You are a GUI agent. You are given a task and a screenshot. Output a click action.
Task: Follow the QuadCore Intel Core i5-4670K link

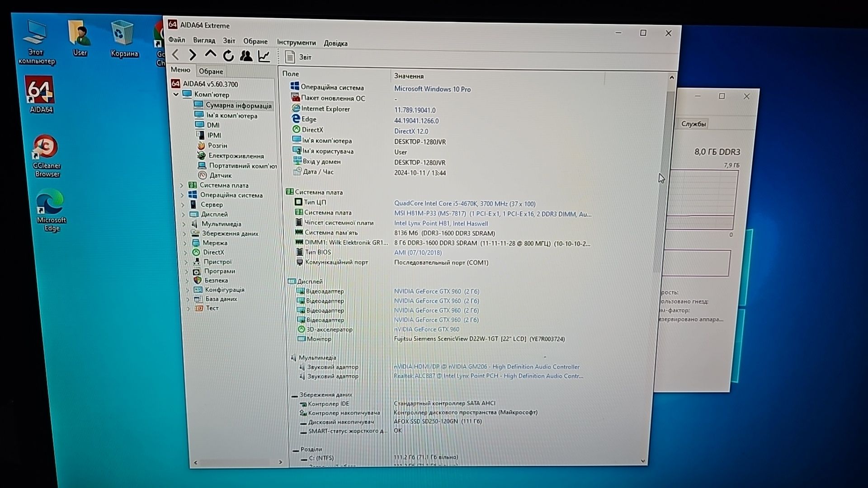coord(465,204)
